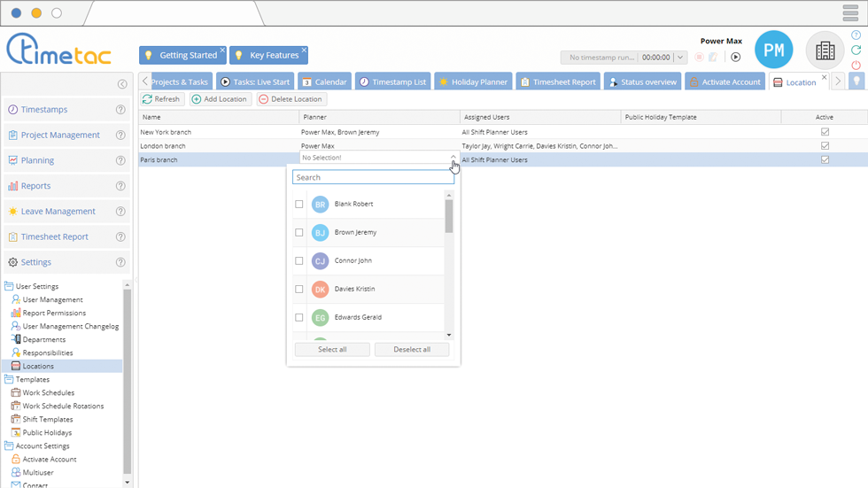
Task: Click the planner Search input field
Action: 372,177
